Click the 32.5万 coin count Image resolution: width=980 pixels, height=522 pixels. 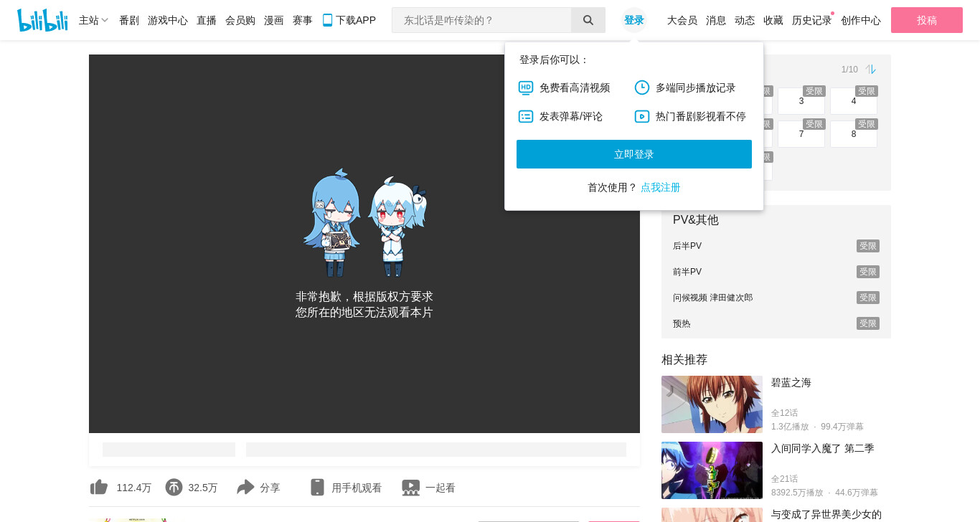point(203,488)
